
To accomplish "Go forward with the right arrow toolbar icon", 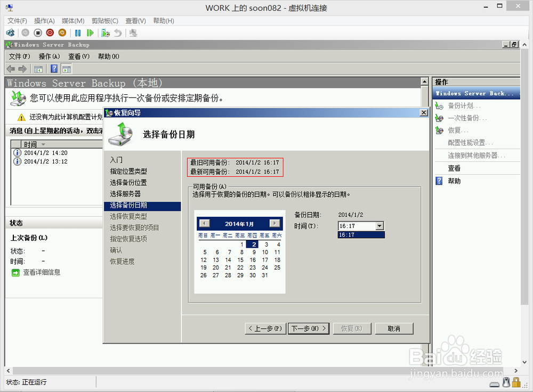I will 22,69.
